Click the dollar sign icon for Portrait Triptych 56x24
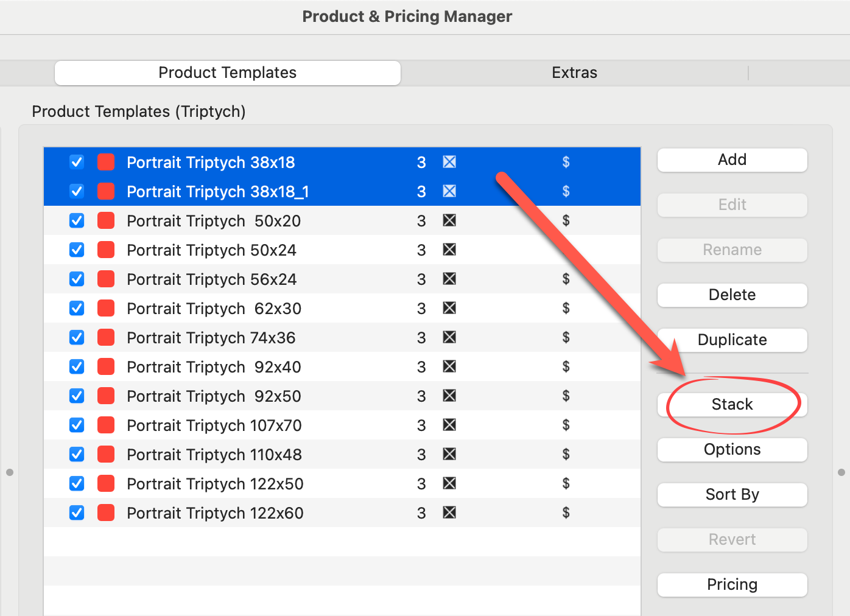850x616 pixels. (566, 279)
